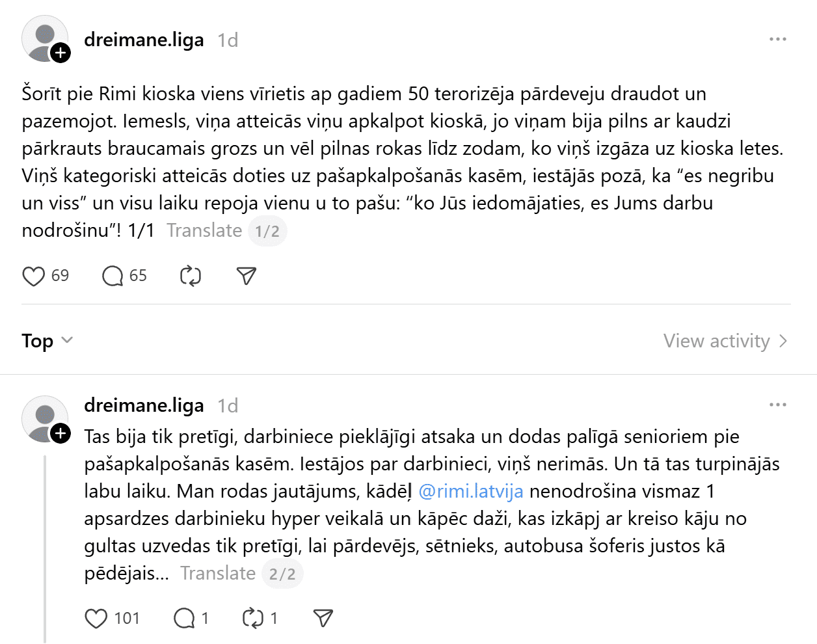Expand the Top sort dropdown
817x644 pixels.
(47, 341)
